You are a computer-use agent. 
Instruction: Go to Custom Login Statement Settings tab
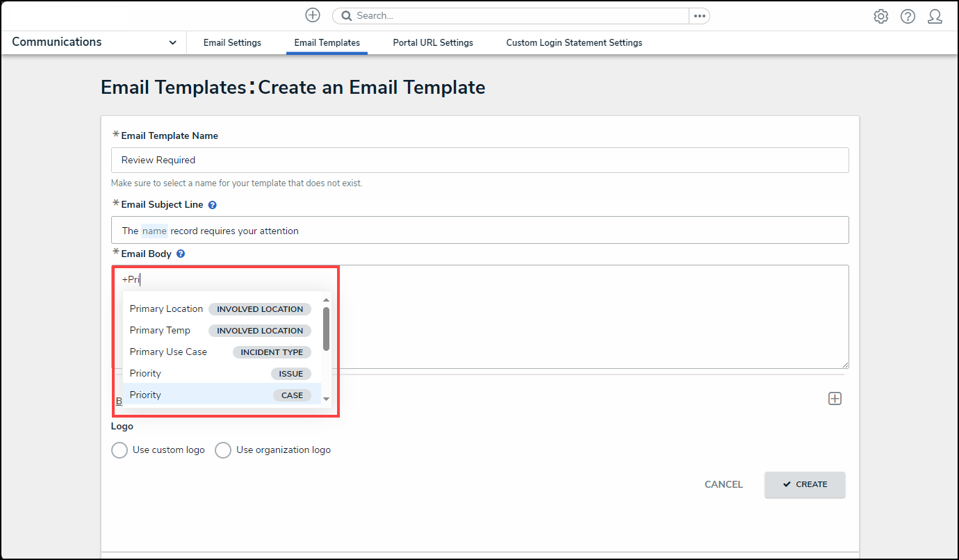(573, 42)
